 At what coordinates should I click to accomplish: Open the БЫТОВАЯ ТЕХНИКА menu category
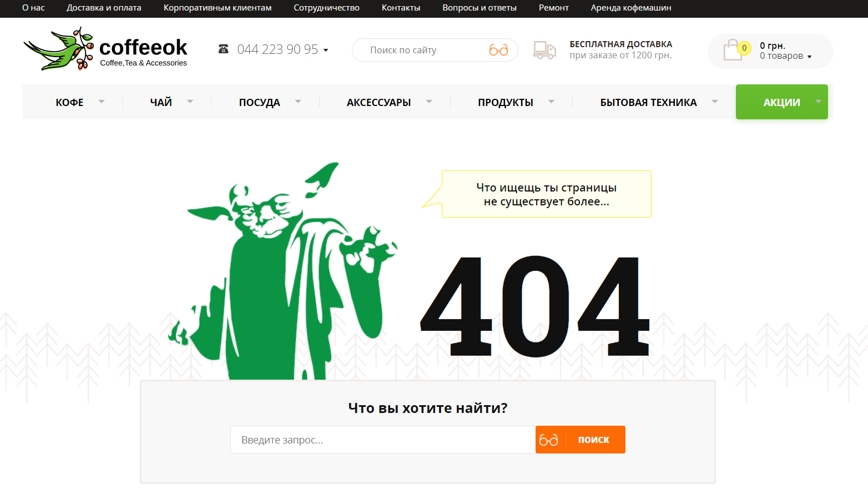[x=648, y=102]
